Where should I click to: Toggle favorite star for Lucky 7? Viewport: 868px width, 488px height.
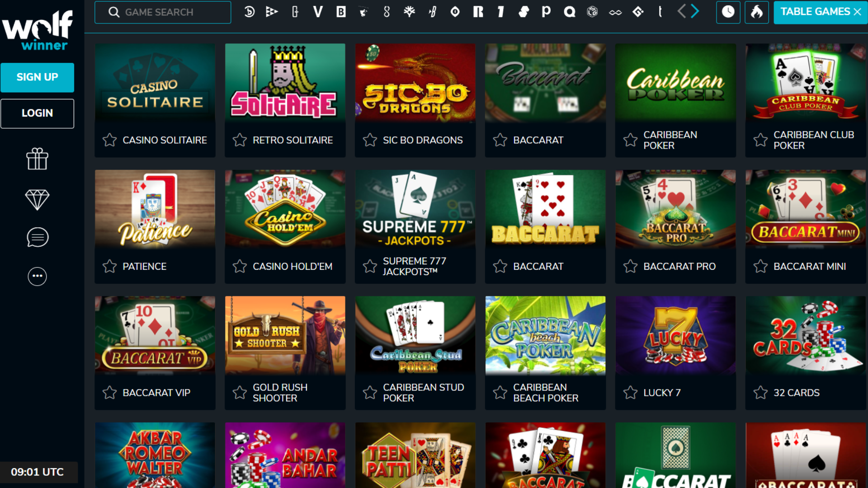[x=630, y=393]
